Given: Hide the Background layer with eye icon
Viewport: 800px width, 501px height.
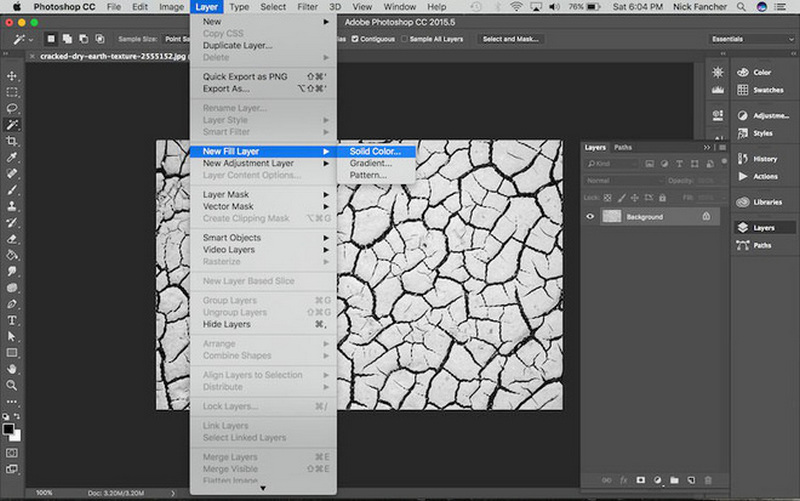Looking at the screenshot, I should coord(590,216).
